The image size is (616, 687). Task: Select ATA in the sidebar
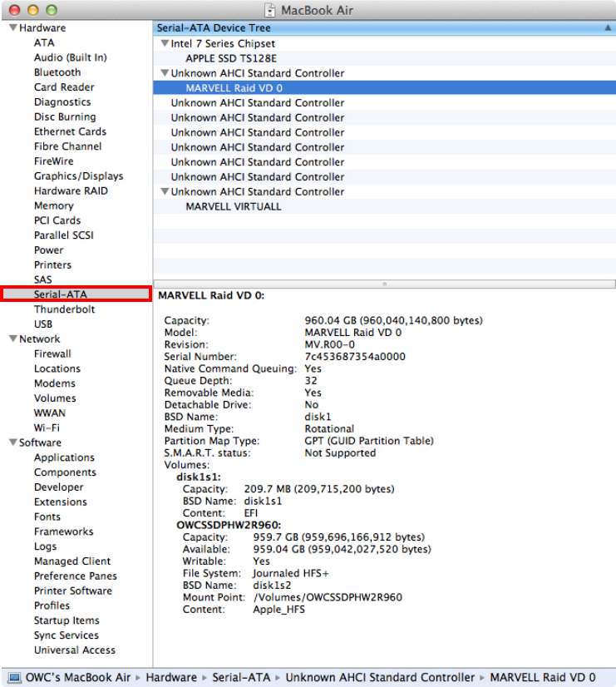coord(44,43)
